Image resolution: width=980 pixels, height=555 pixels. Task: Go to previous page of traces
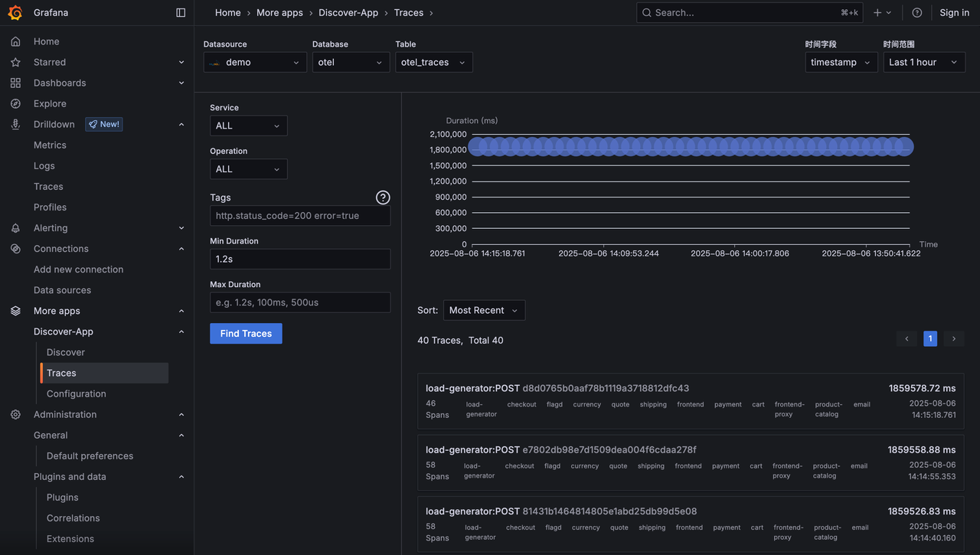906,338
